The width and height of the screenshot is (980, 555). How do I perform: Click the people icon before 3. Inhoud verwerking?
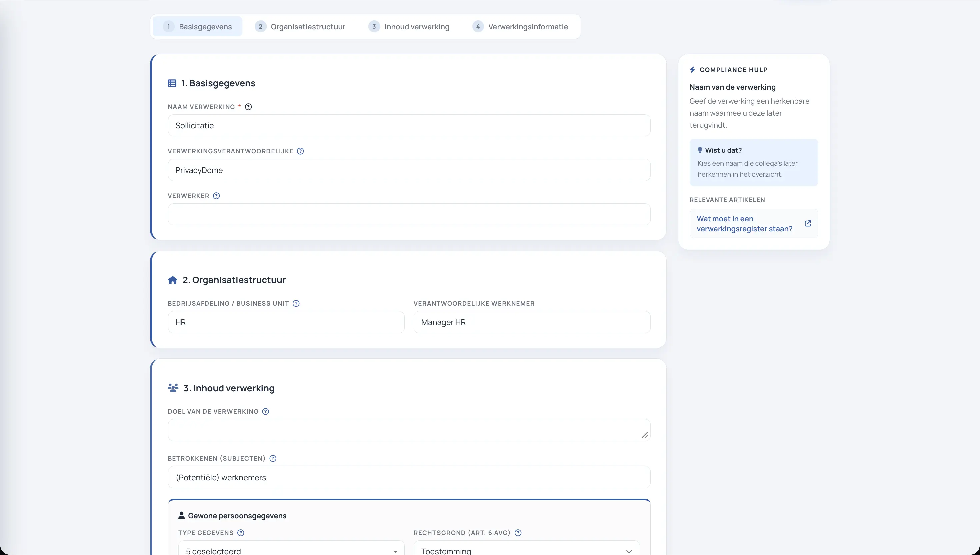tap(173, 388)
